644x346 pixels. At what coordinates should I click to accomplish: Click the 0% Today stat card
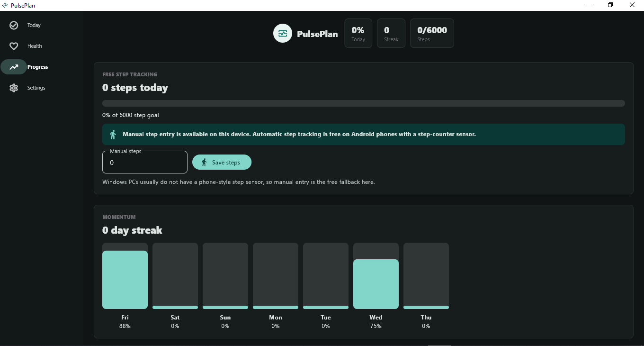pyautogui.click(x=358, y=33)
